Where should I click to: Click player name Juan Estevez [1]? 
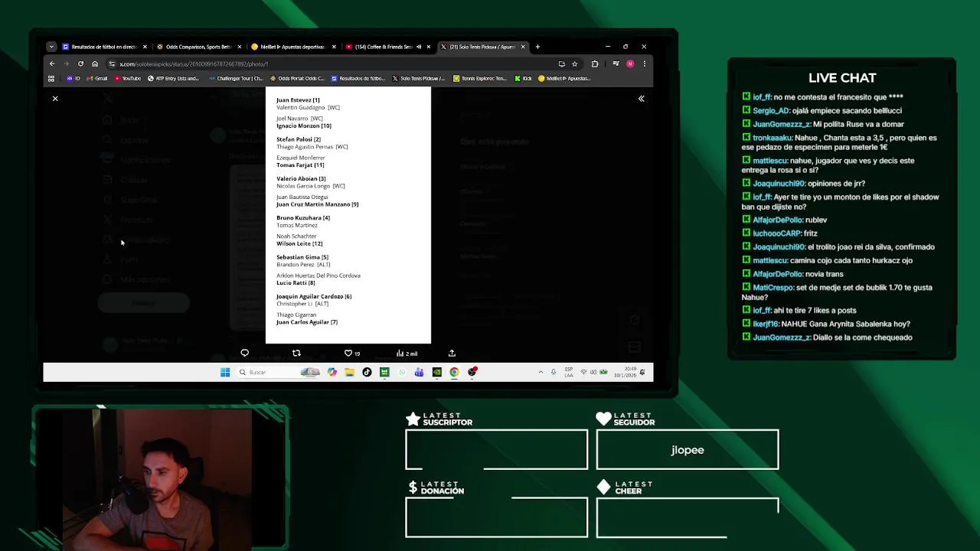[298, 100]
